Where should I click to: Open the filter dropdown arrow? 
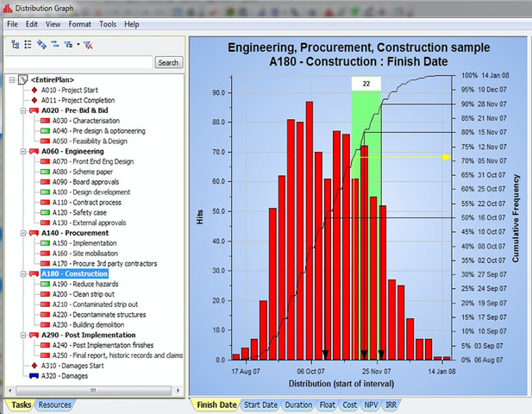pos(78,45)
